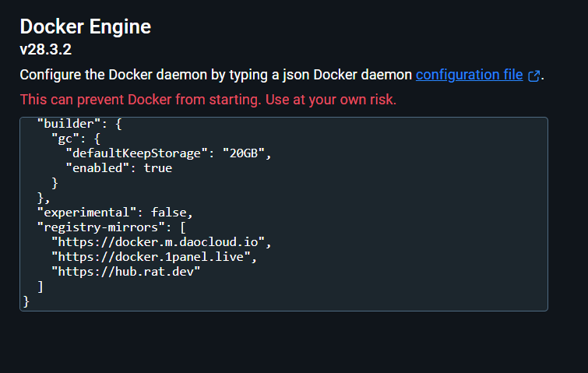Click the external link icon beside configuration file
The width and height of the screenshot is (588, 373).
(x=534, y=76)
